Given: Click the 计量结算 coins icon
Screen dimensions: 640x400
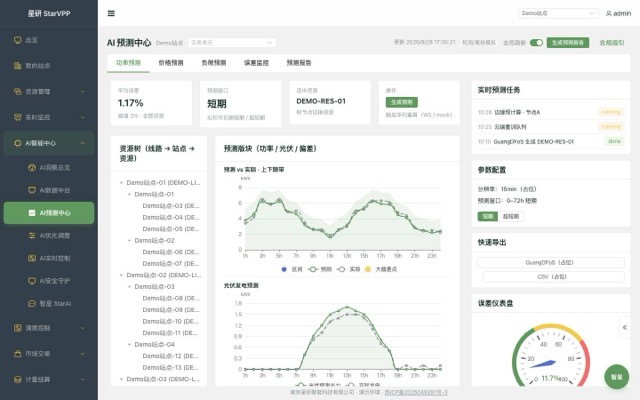Looking at the screenshot, I should 18,379.
